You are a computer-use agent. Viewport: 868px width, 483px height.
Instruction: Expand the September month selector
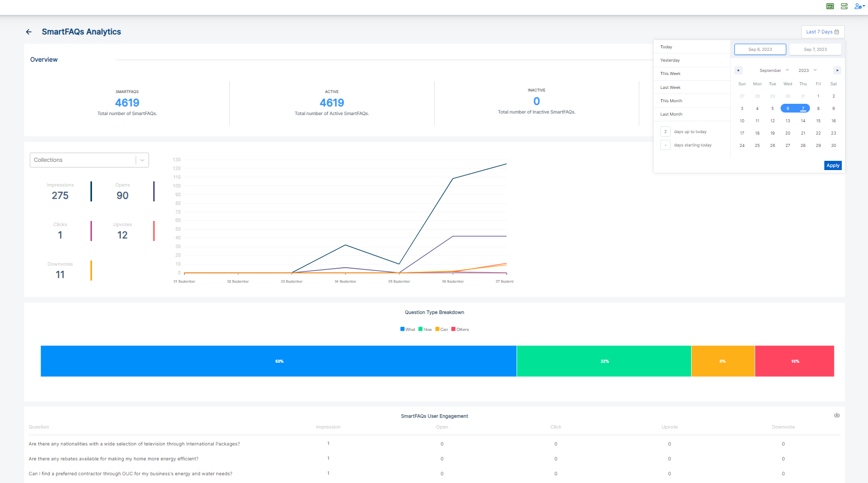click(774, 70)
